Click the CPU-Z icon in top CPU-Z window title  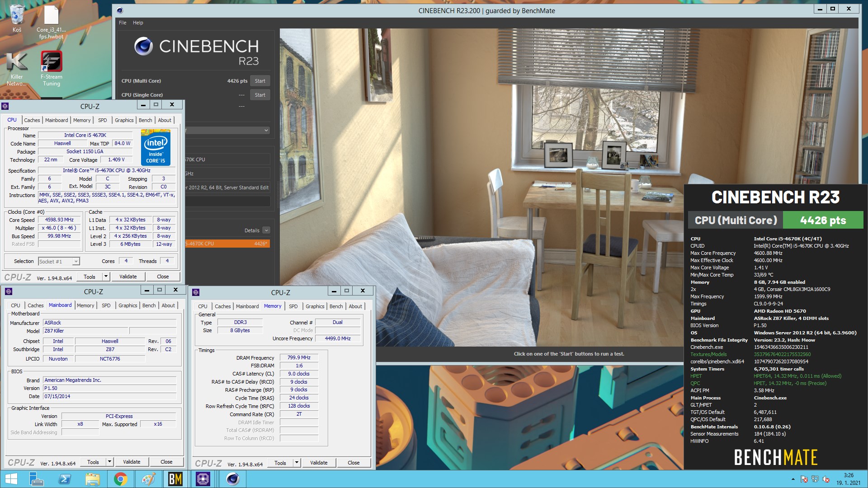(5, 106)
